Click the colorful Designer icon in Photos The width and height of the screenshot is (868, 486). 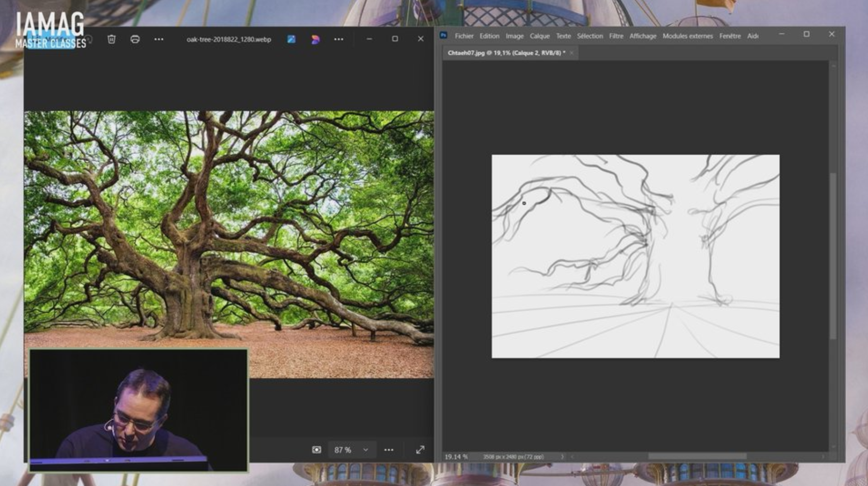[315, 39]
